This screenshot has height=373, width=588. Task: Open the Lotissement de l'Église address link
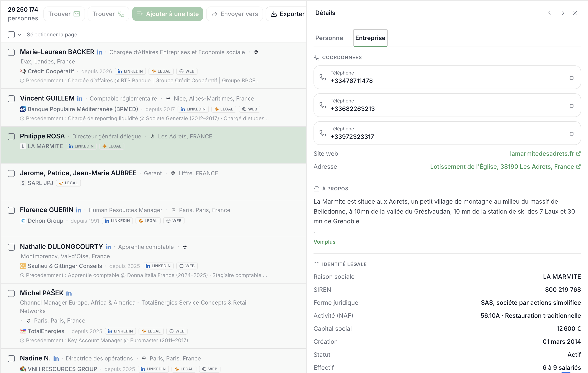pyautogui.click(x=505, y=167)
